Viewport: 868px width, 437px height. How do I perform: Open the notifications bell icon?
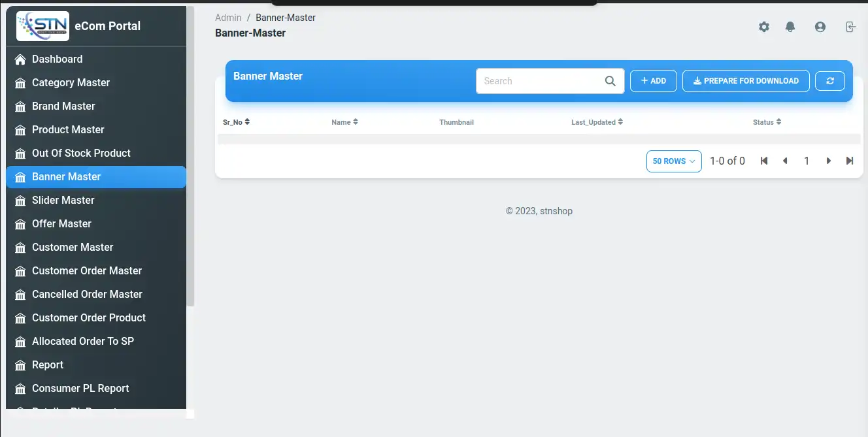[790, 27]
